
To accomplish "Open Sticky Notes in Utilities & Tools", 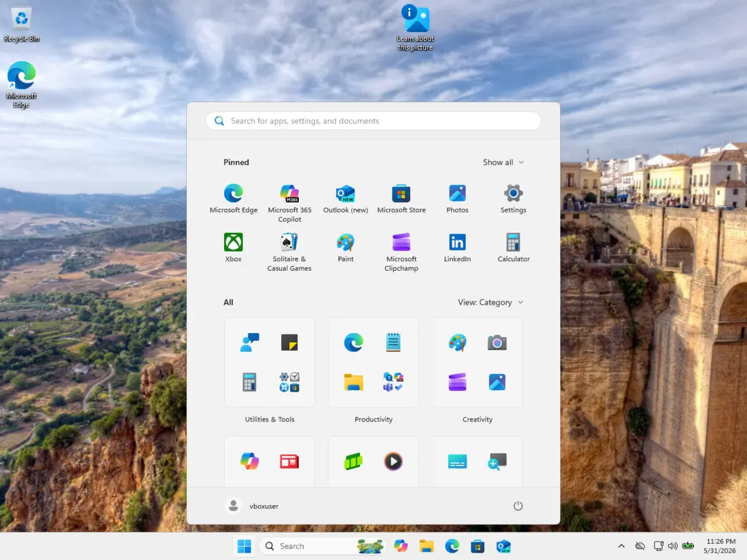I will (x=289, y=342).
